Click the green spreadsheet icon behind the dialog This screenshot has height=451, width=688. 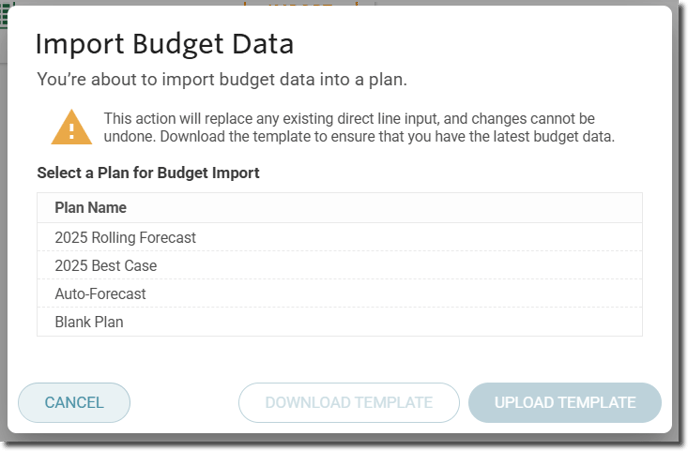pyautogui.click(x=4, y=14)
